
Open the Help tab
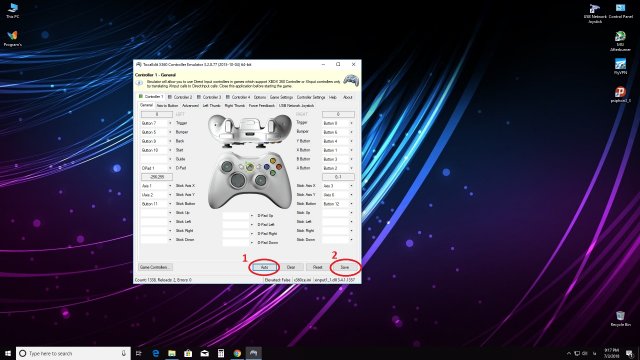click(333, 97)
